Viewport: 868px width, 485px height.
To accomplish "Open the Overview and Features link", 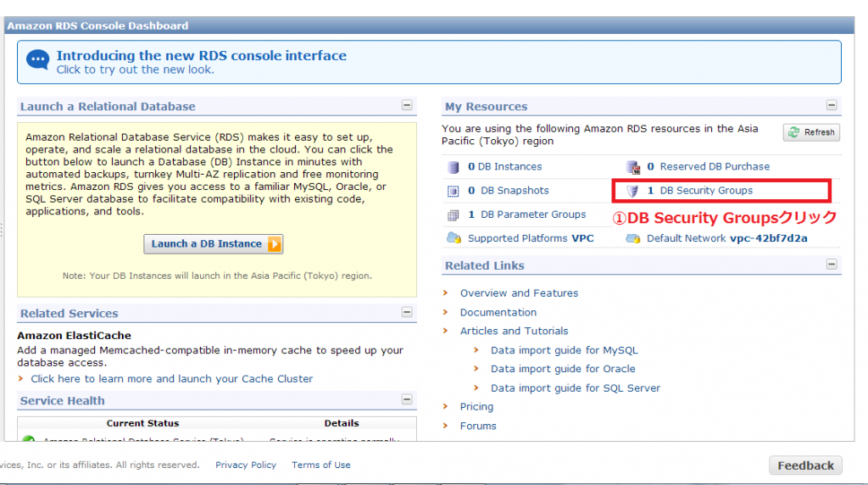I will (x=519, y=293).
